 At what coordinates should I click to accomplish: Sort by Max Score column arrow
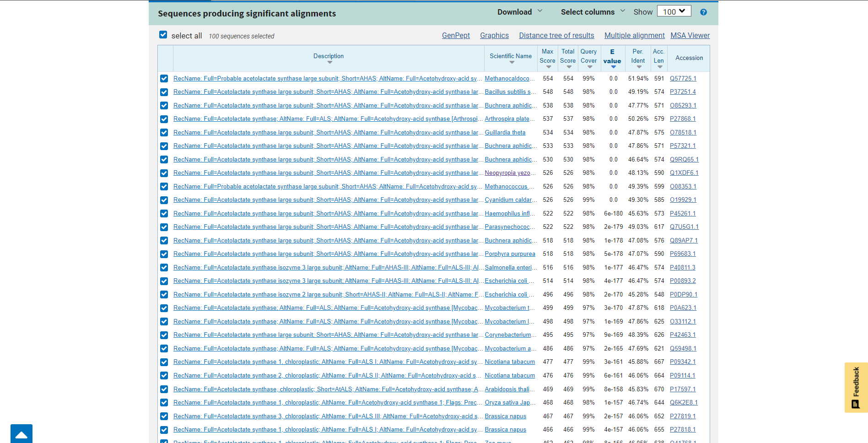point(548,67)
